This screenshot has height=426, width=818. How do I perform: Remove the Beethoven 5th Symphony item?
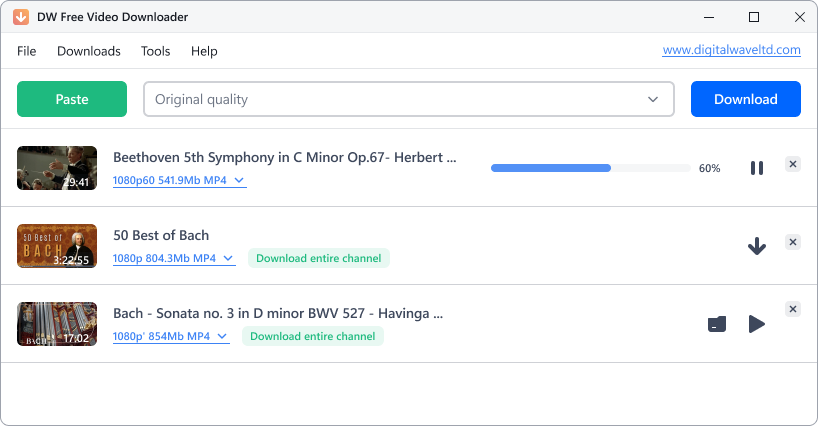click(x=793, y=164)
